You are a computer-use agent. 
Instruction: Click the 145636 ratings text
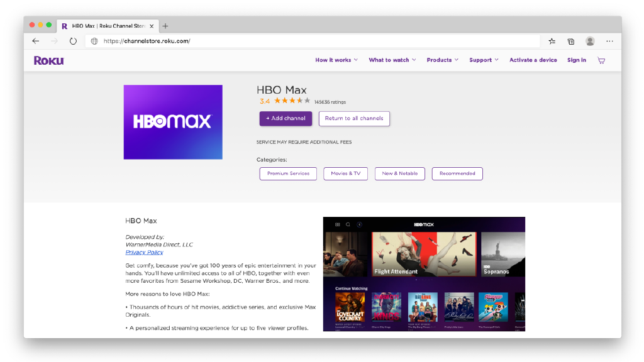330,102
